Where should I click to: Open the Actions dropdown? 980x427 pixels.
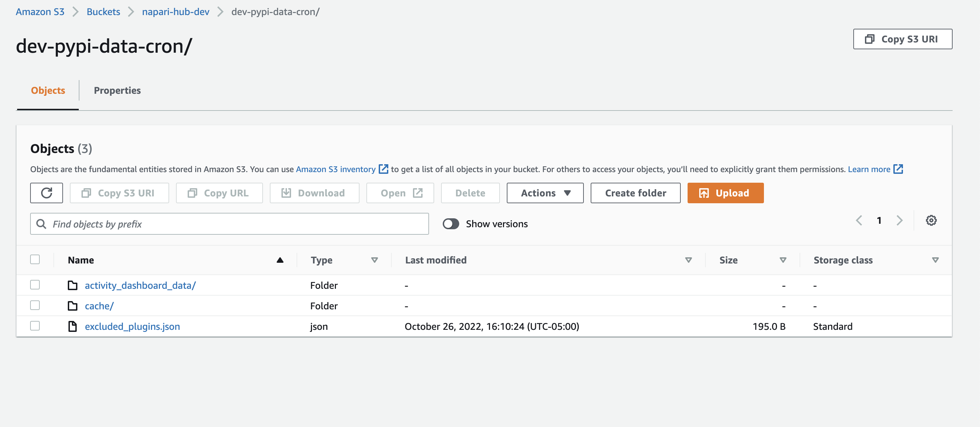[544, 193]
